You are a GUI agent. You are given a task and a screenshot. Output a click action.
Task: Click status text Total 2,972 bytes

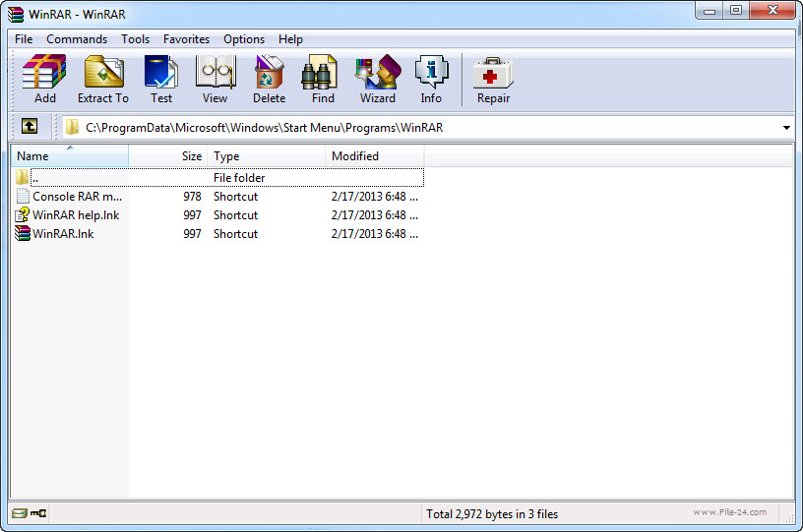click(x=492, y=513)
